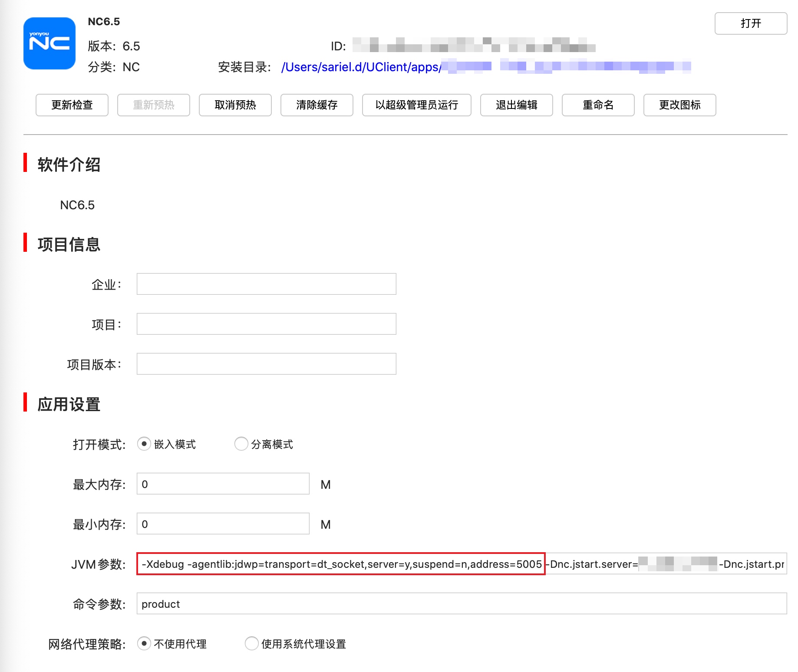Click NC6.5 description under 软件介绍

[77, 205]
